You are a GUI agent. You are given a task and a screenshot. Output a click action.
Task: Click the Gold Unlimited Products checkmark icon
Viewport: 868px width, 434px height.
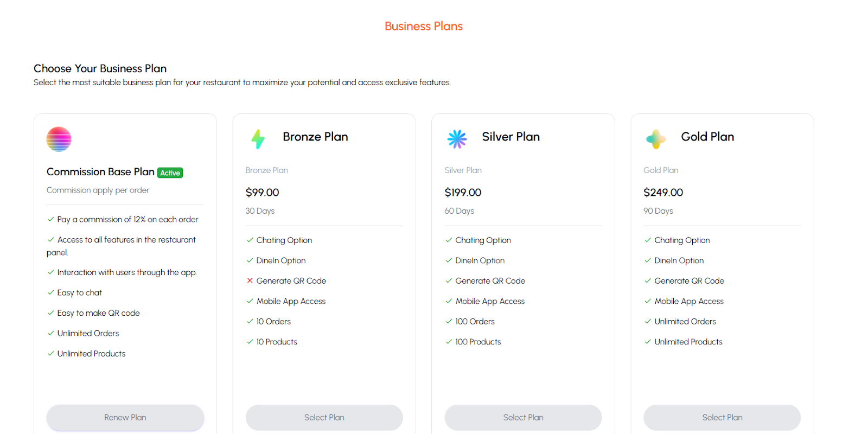point(648,342)
